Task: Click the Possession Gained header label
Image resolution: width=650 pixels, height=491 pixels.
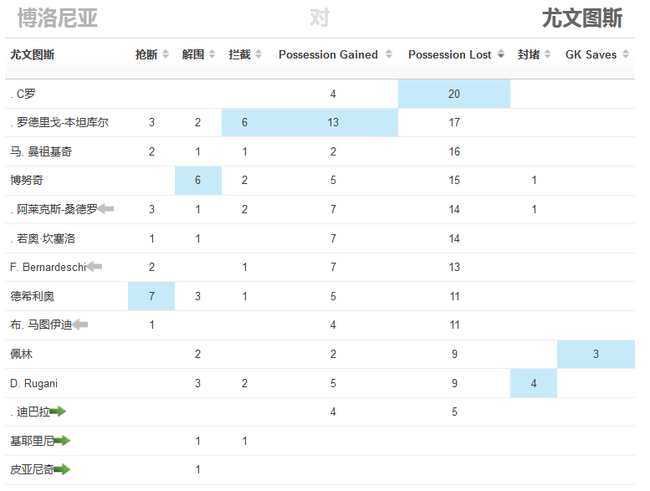Action: (x=328, y=54)
